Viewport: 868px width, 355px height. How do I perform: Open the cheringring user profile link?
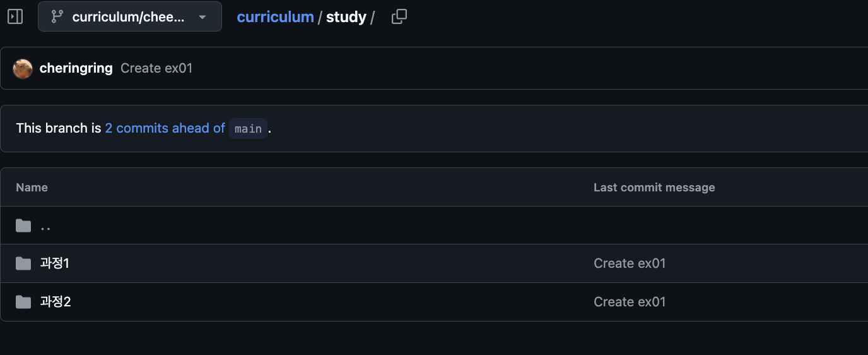[x=76, y=68]
